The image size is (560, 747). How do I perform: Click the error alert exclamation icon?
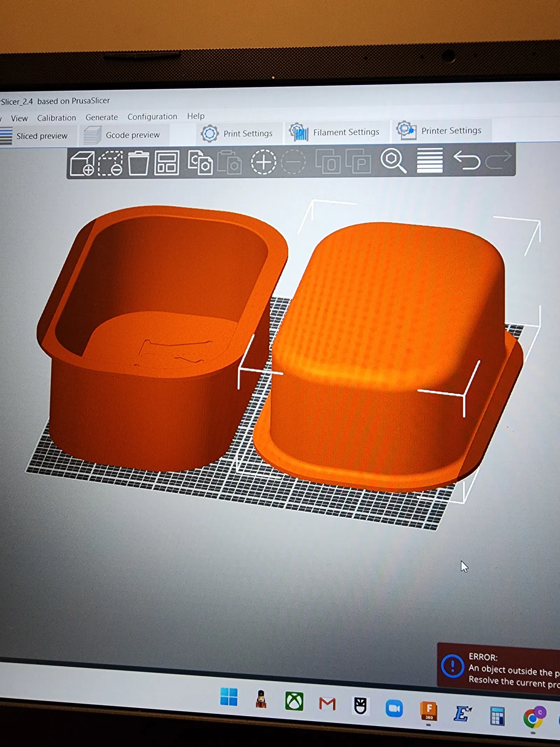click(453, 666)
